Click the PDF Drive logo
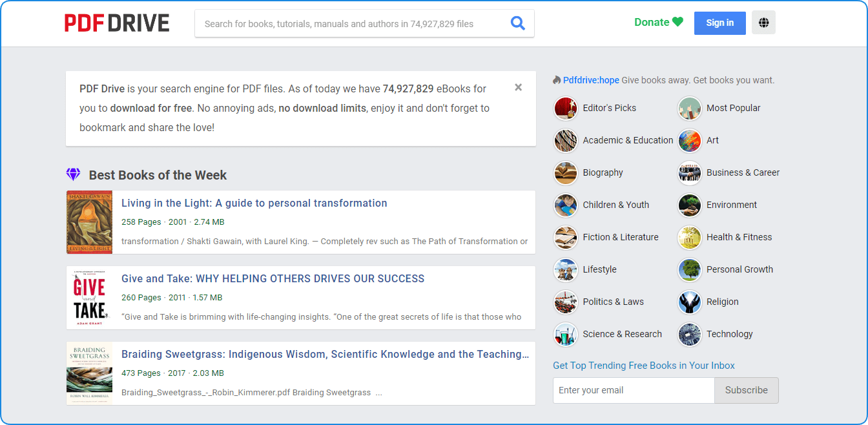 point(117,23)
